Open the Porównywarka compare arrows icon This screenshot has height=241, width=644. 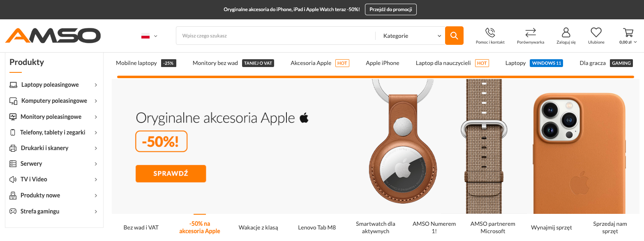pyautogui.click(x=531, y=32)
